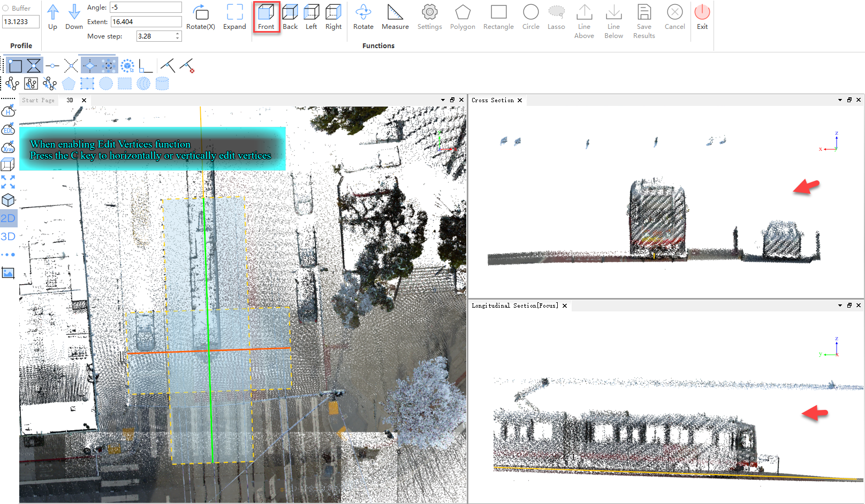Select the Cross Section tab
Screen dimensions: 865x504
(x=492, y=100)
